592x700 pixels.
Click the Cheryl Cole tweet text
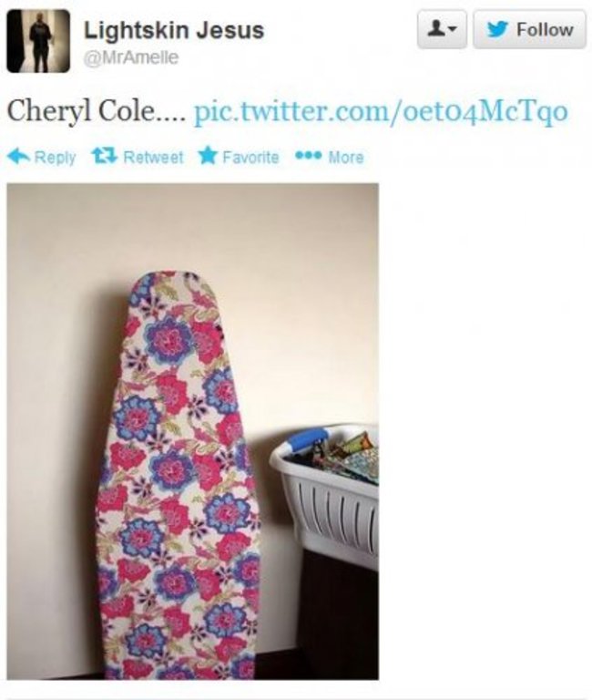(x=96, y=110)
